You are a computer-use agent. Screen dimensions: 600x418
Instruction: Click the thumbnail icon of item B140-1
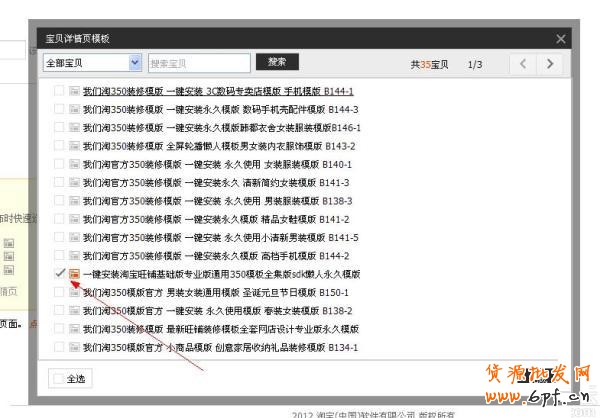tap(73, 164)
